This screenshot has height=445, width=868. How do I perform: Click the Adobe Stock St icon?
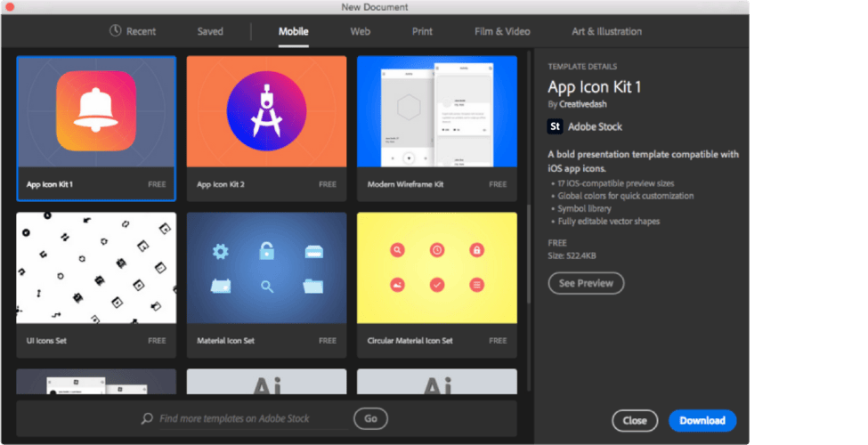tap(555, 126)
